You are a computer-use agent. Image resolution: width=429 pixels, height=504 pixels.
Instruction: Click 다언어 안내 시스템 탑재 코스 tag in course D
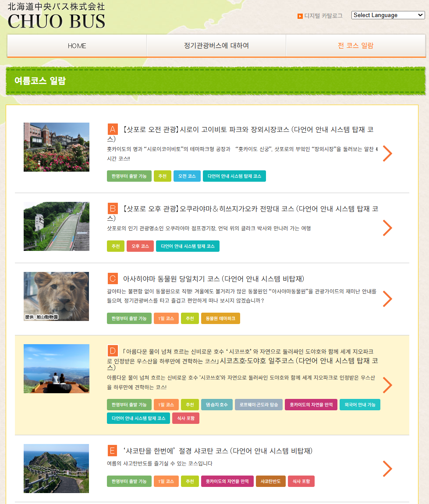pos(138,418)
